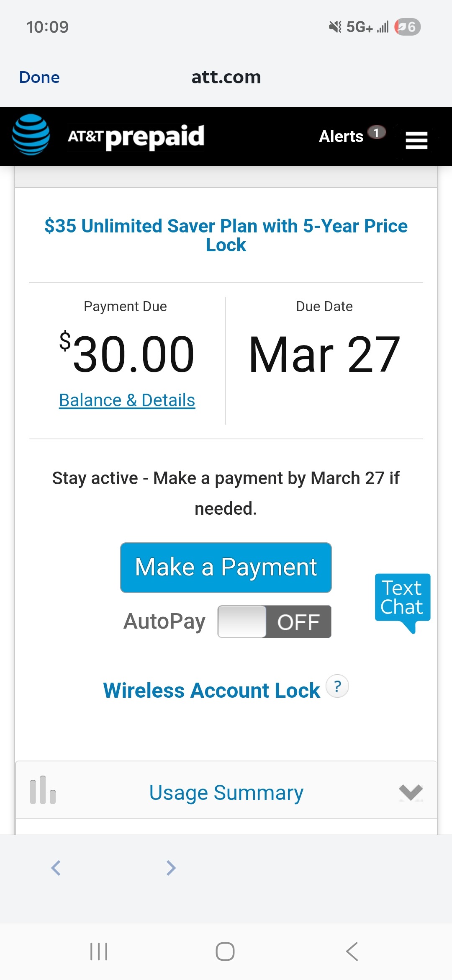
Task: Open the Balance & Details link
Action: [127, 400]
